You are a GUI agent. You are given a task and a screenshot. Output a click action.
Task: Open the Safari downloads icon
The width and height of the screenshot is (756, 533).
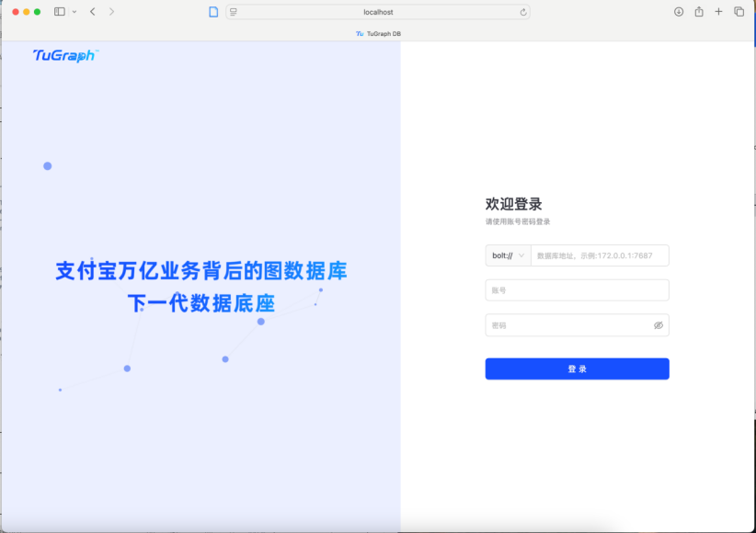click(x=679, y=12)
